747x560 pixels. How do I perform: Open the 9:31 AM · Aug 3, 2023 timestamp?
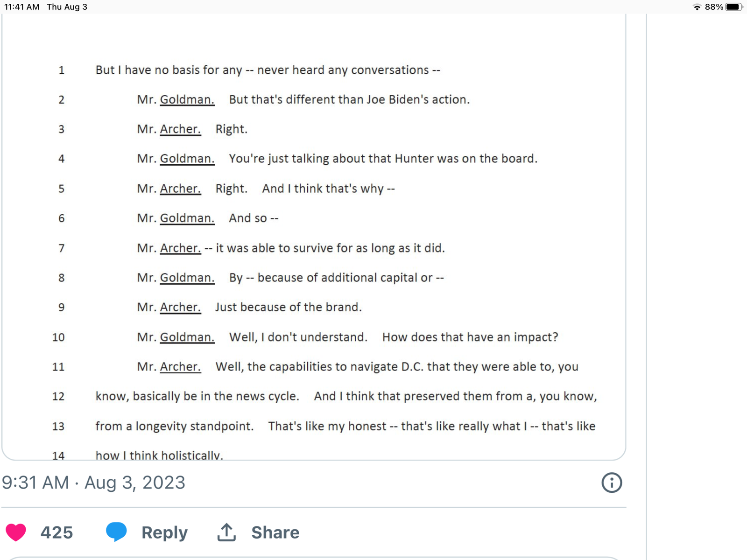93,483
